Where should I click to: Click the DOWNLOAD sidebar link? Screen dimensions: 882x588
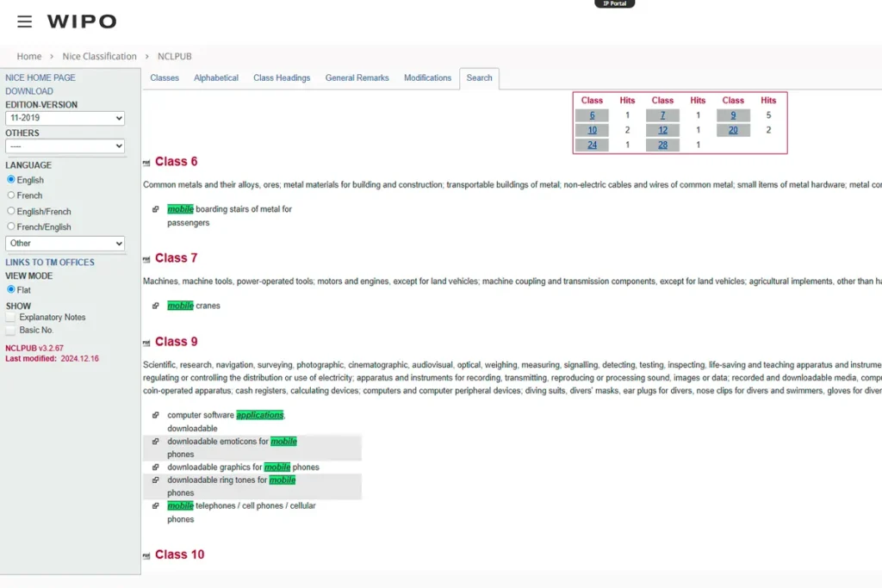pos(29,91)
